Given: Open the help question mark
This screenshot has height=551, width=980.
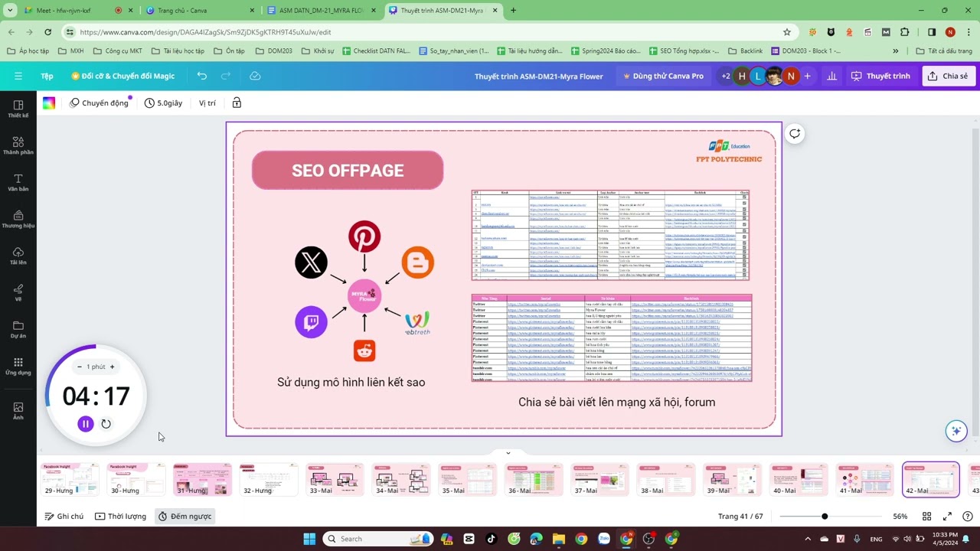Looking at the screenshot, I should [968, 517].
